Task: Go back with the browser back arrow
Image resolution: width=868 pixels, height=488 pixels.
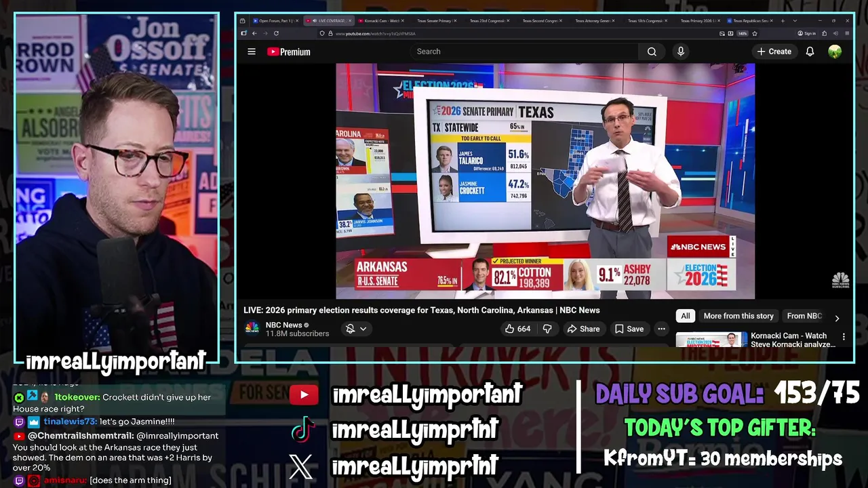Action: (254, 33)
